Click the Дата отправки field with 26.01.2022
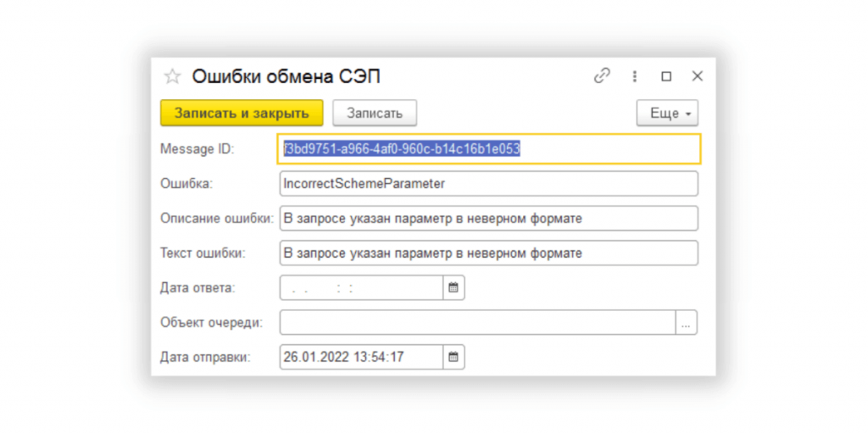The image size is (868, 434). (x=361, y=357)
